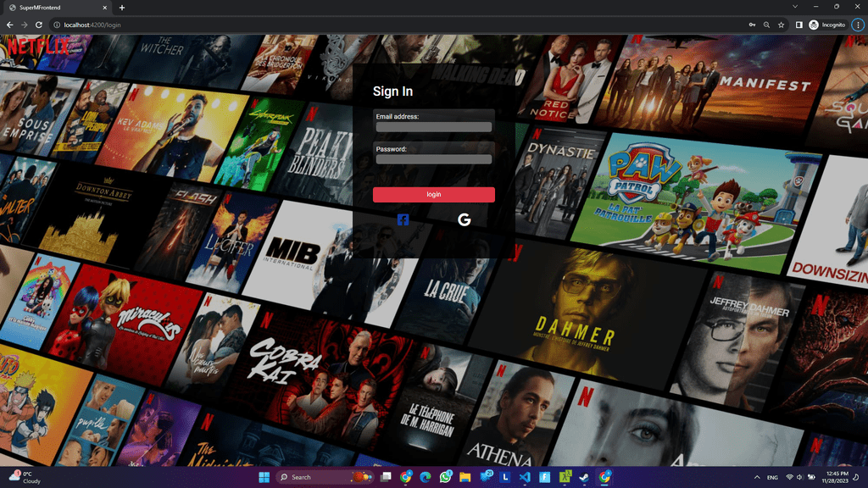This screenshot has height=488, width=868.
Task: Open File Explorer from the taskbar
Action: 465,477
